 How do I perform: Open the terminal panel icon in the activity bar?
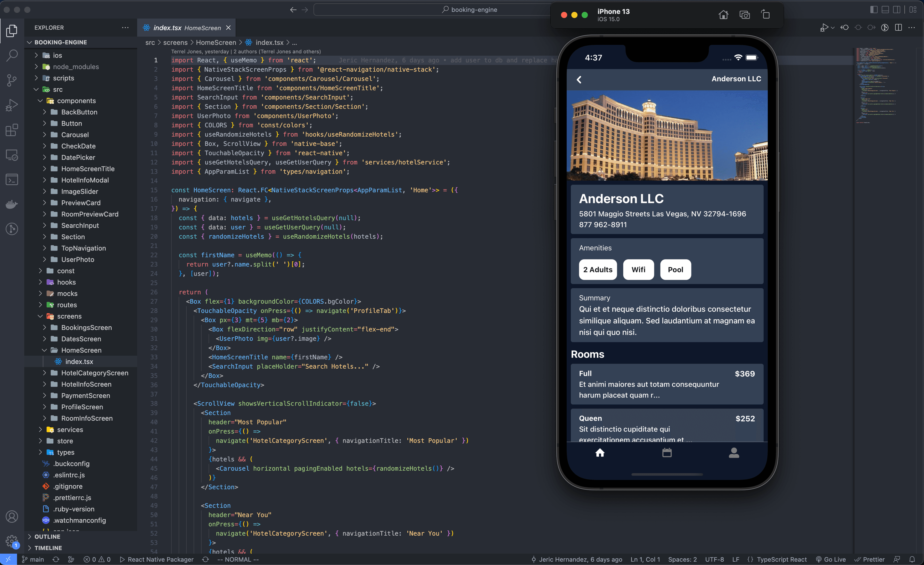click(x=12, y=180)
